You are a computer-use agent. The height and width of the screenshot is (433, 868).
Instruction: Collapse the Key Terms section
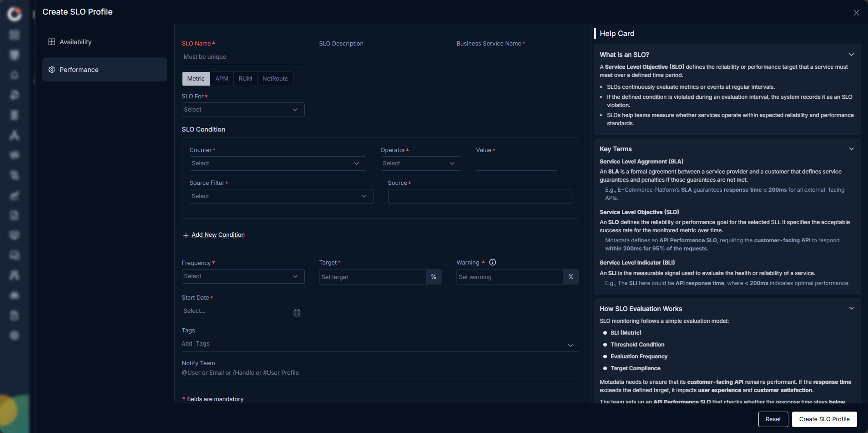852,149
